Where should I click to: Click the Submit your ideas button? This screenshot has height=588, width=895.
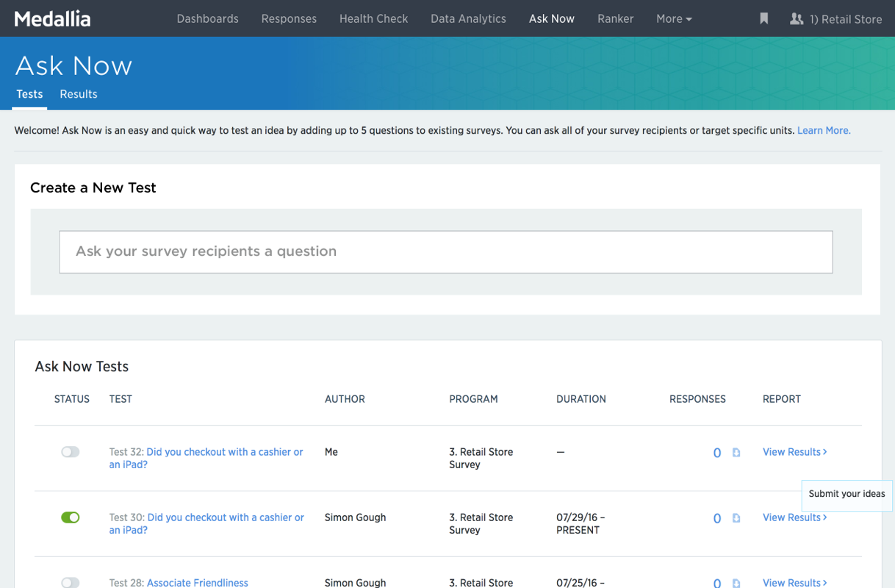click(x=847, y=494)
